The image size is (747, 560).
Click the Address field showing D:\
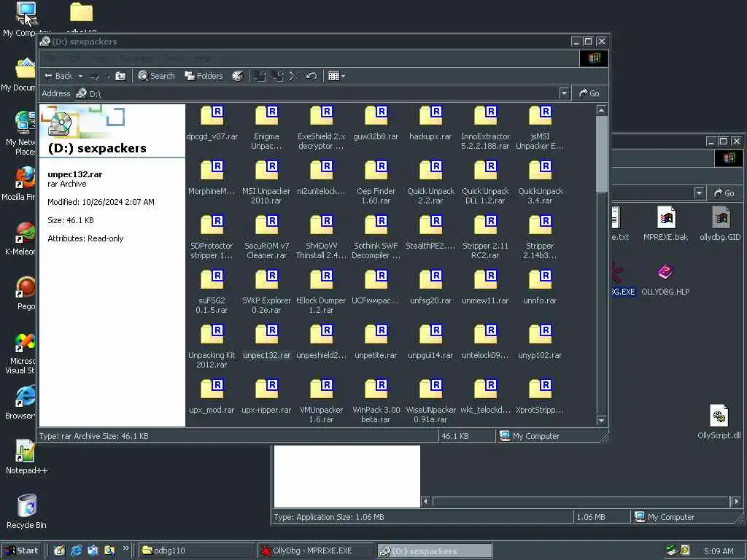[317, 93]
